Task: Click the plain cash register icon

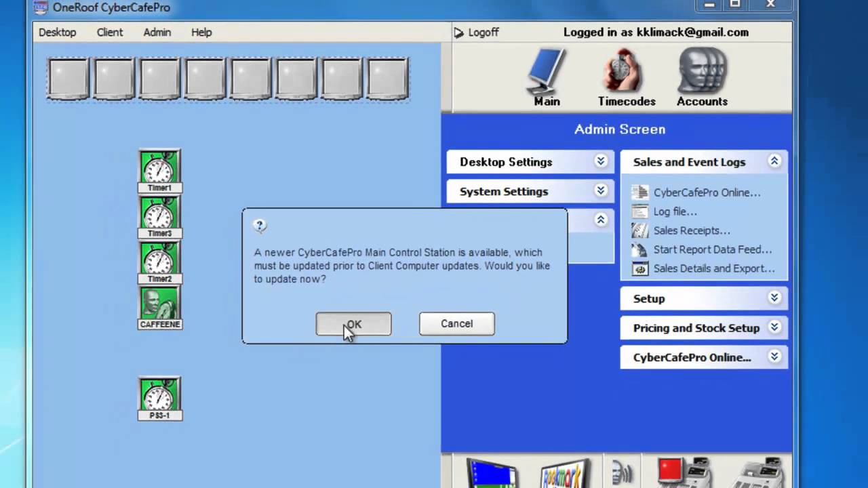Action: (759, 473)
